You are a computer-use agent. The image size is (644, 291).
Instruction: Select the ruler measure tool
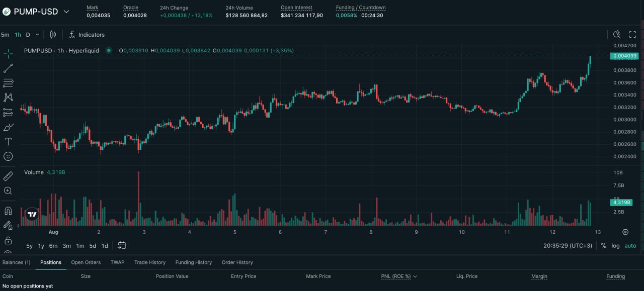tap(8, 176)
